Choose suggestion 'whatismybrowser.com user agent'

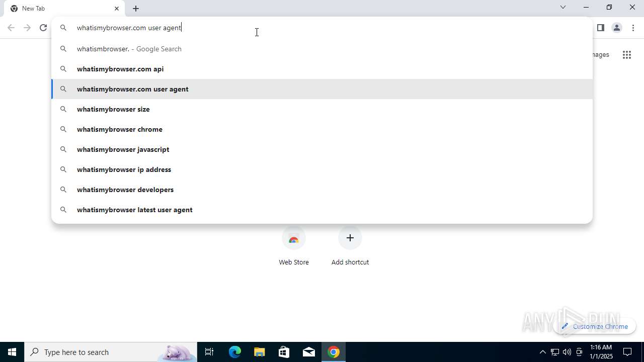pyautogui.click(x=322, y=89)
